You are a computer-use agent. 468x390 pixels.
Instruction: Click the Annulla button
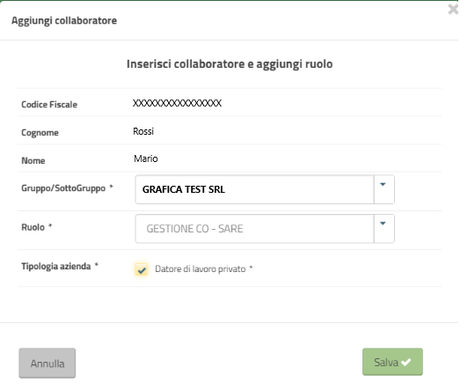47,363
